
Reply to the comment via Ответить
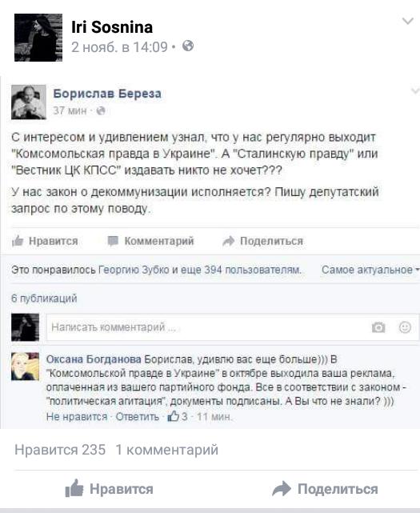(138, 416)
